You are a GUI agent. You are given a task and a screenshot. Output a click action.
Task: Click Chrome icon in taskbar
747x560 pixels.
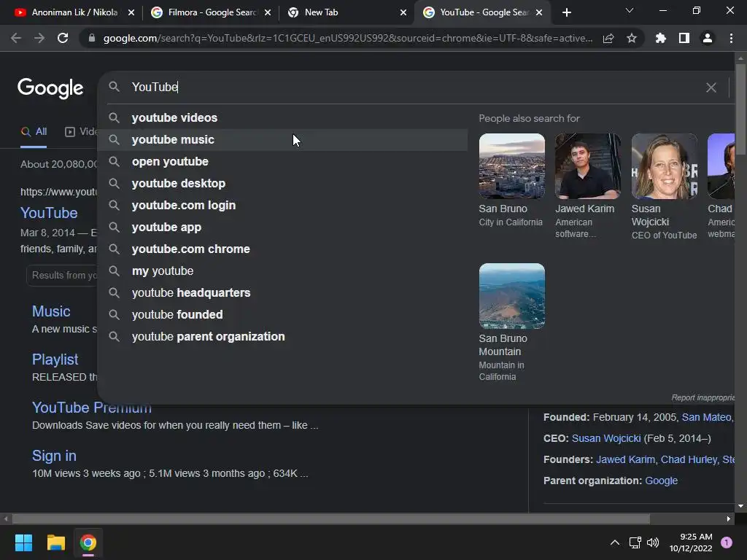[88, 542]
